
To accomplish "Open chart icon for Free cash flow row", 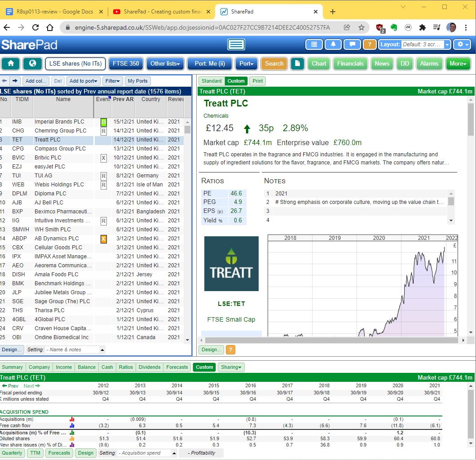I will [x=72, y=426].
